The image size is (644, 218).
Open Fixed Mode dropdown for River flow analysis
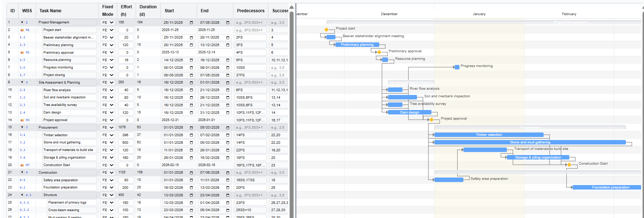[x=108, y=90]
